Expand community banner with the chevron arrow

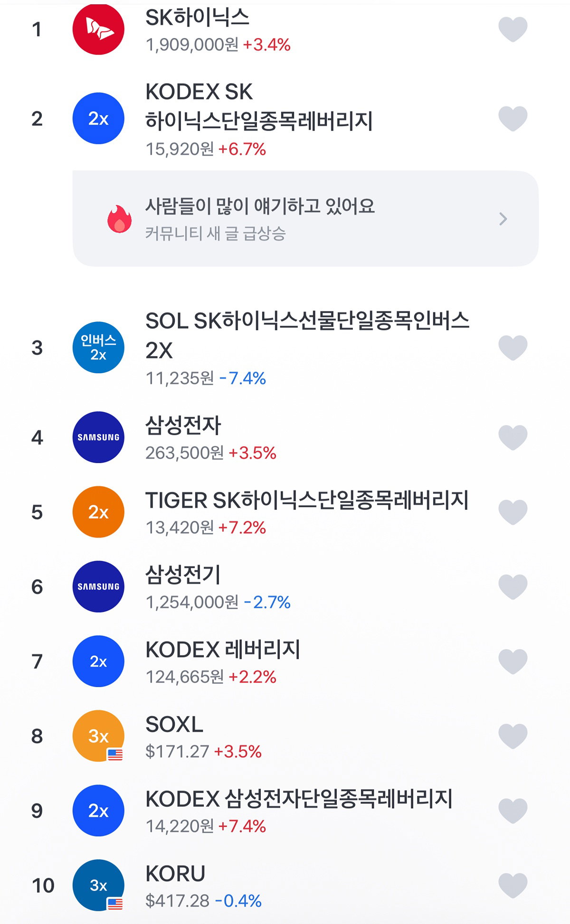coord(503,219)
